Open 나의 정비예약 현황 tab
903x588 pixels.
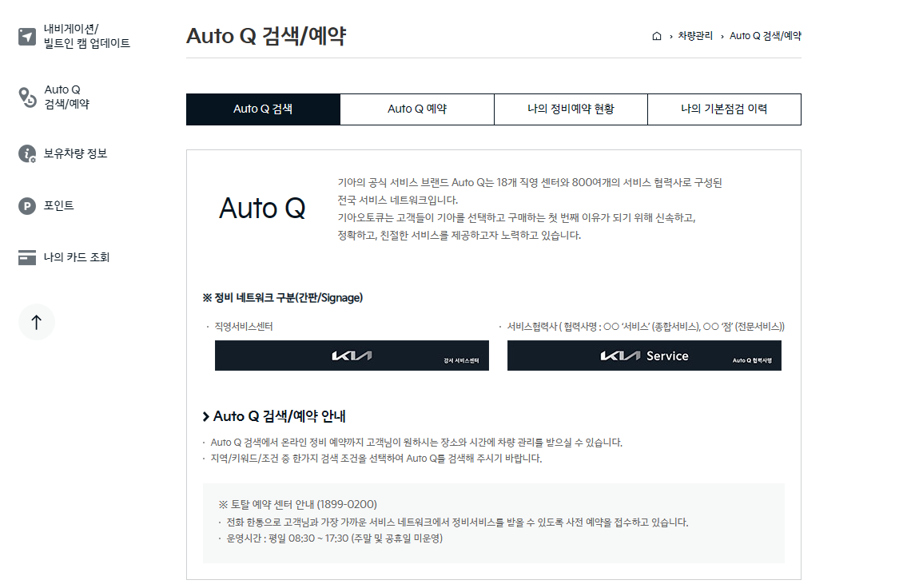pyautogui.click(x=571, y=109)
